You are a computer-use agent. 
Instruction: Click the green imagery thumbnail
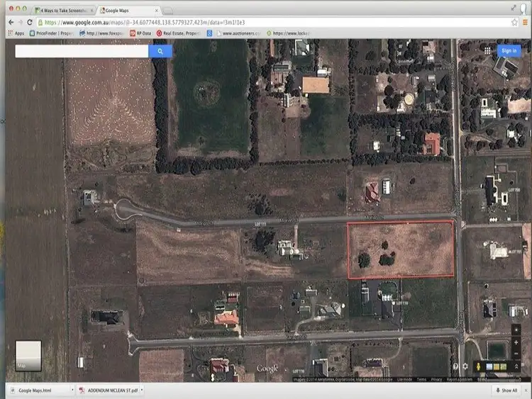(504, 366)
